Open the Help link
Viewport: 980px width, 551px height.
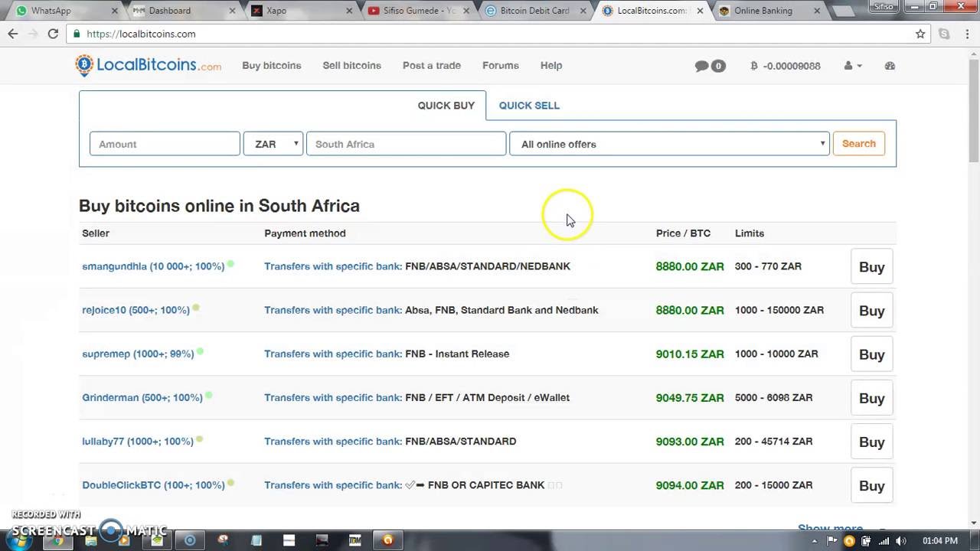(x=551, y=66)
